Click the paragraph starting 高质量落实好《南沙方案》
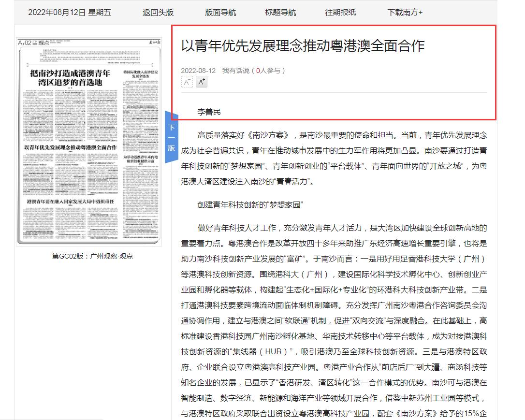Screen dimensions: 525x420 (x=334, y=159)
